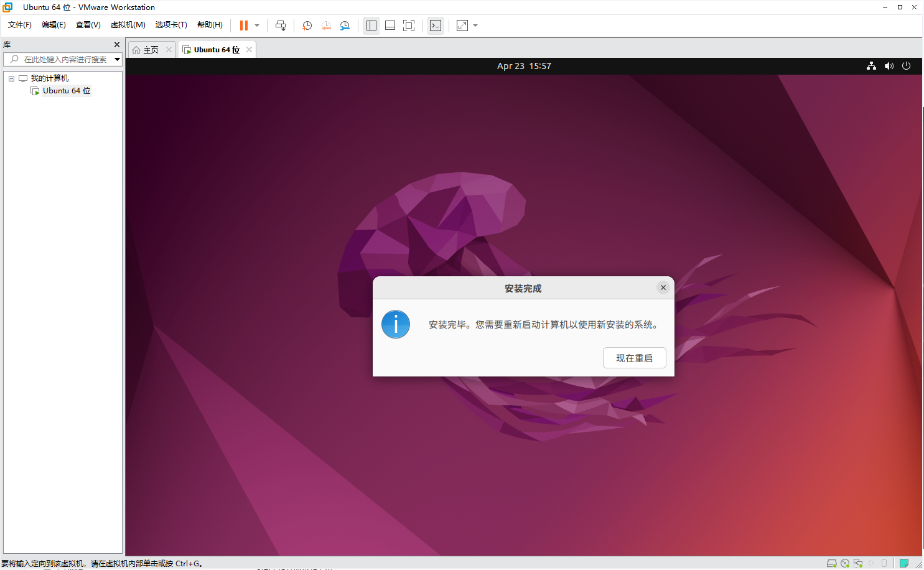Image resolution: width=924 pixels, height=570 pixels.
Task: Open Ubuntu power menu icon
Action: click(906, 66)
